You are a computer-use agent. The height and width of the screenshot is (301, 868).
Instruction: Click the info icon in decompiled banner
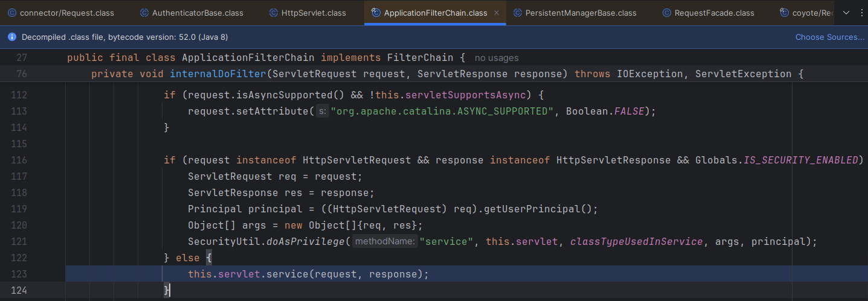coord(11,37)
